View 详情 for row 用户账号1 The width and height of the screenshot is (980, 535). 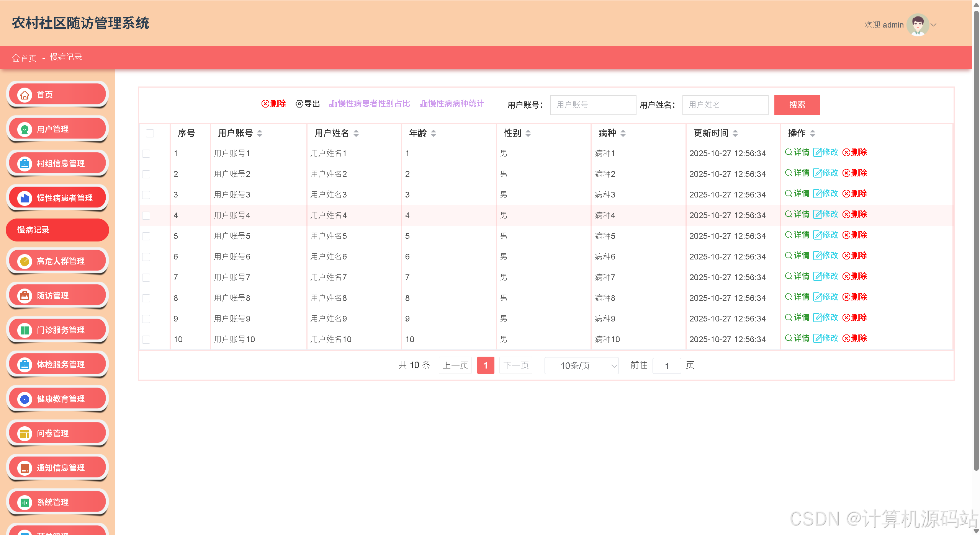coord(797,152)
